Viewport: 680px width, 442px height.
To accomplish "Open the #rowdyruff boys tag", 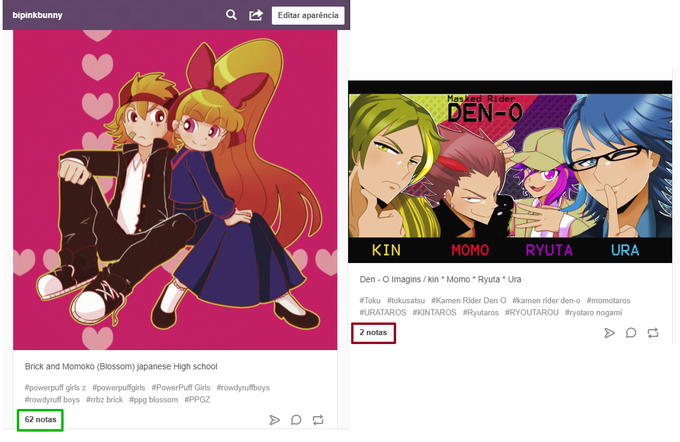I will 52,399.
